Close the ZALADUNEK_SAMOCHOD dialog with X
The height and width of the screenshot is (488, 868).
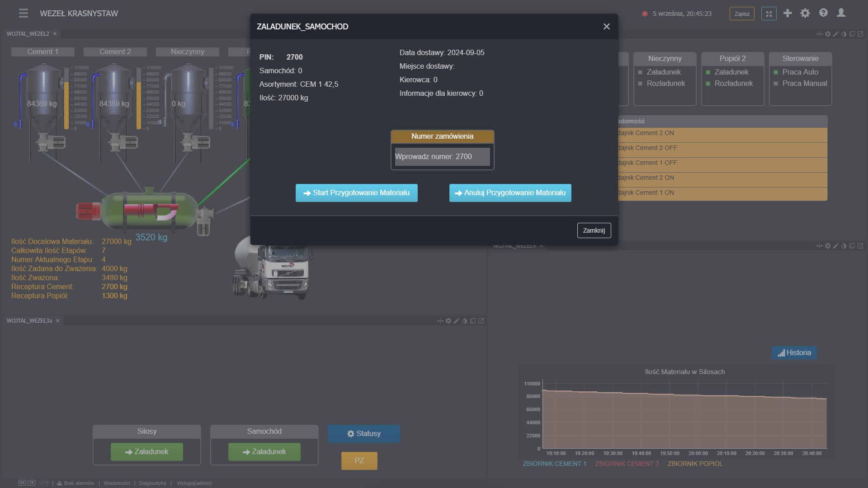pos(607,27)
